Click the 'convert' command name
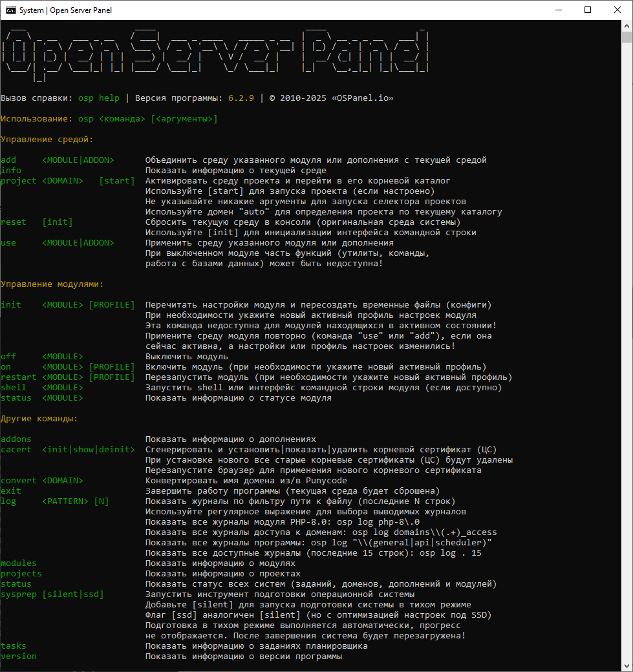 [x=19, y=481]
